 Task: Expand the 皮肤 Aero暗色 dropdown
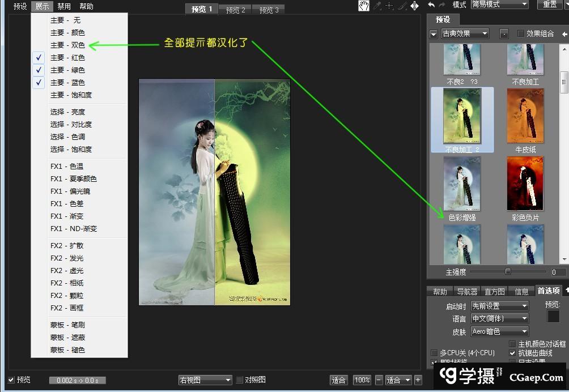click(499, 331)
